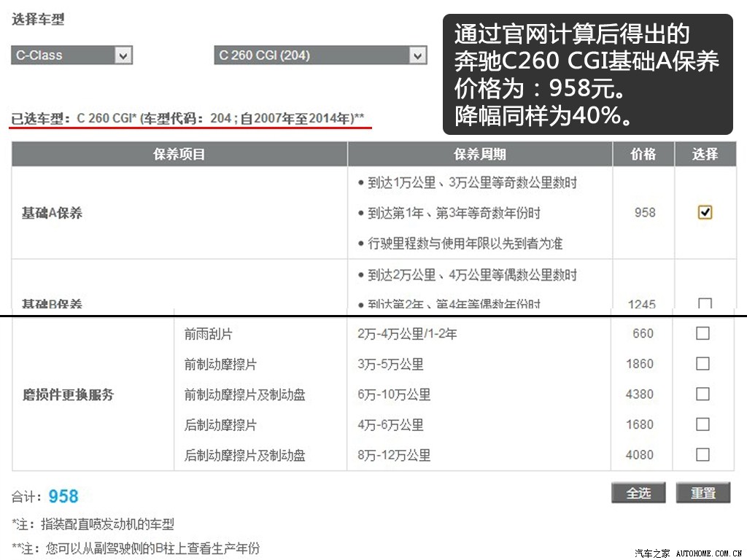
Task: Click the 前雨刮片 item name
Action: coord(208,334)
